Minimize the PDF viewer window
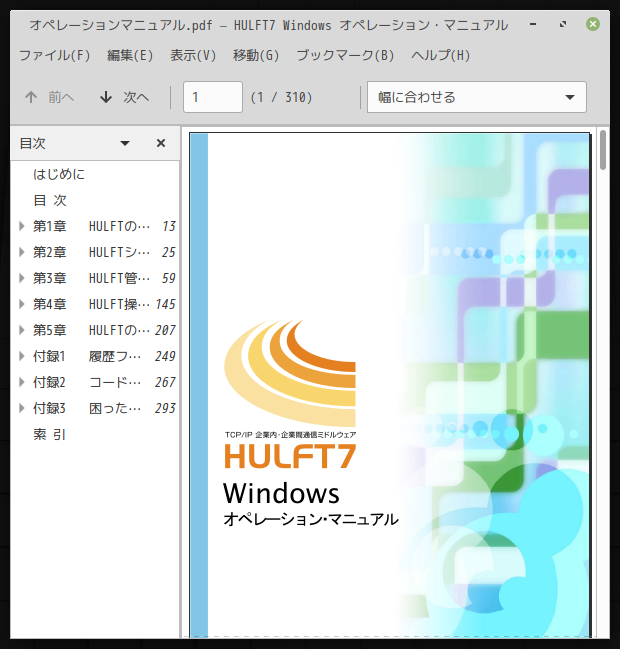The width and height of the screenshot is (620, 649). (533, 24)
